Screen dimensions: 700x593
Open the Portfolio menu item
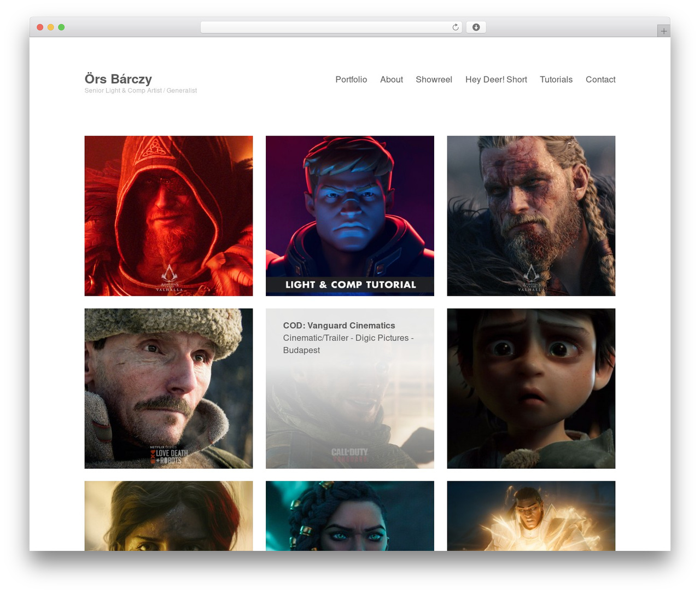tap(351, 79)
